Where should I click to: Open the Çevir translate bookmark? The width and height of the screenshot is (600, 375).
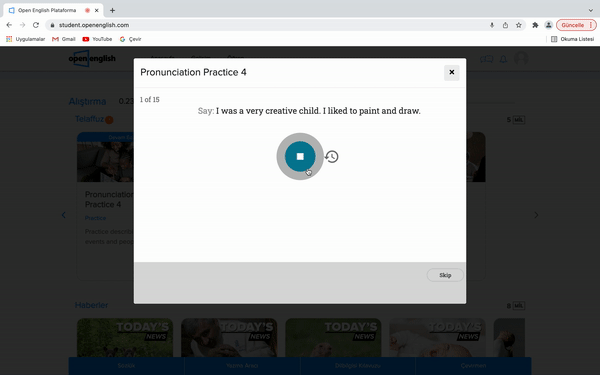[x=130, y=39]
